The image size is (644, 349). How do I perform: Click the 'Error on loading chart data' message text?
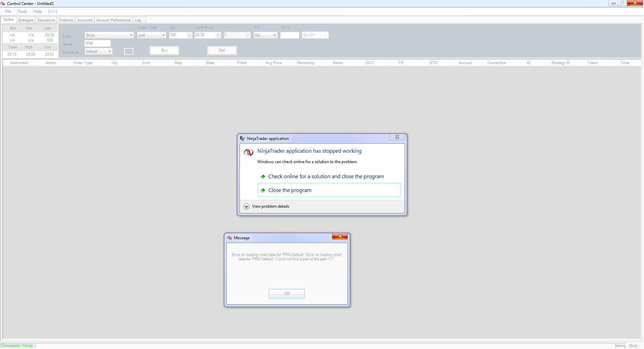287,257
